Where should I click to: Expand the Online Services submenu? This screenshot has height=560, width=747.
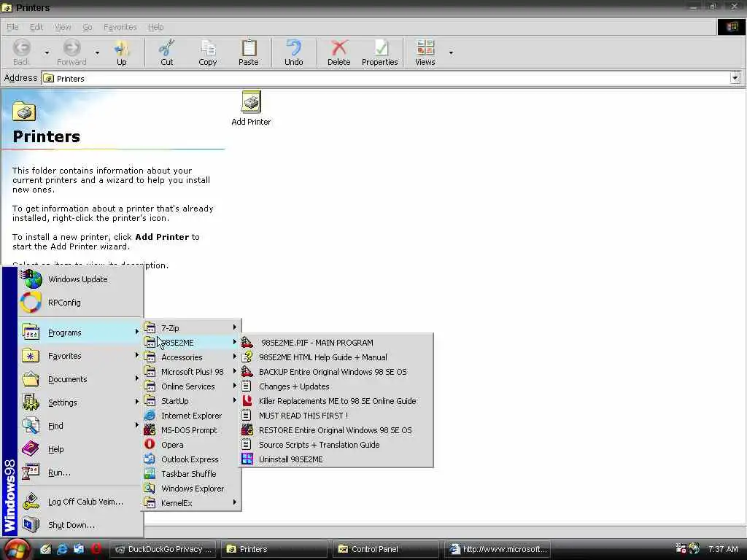pos(192,386)
